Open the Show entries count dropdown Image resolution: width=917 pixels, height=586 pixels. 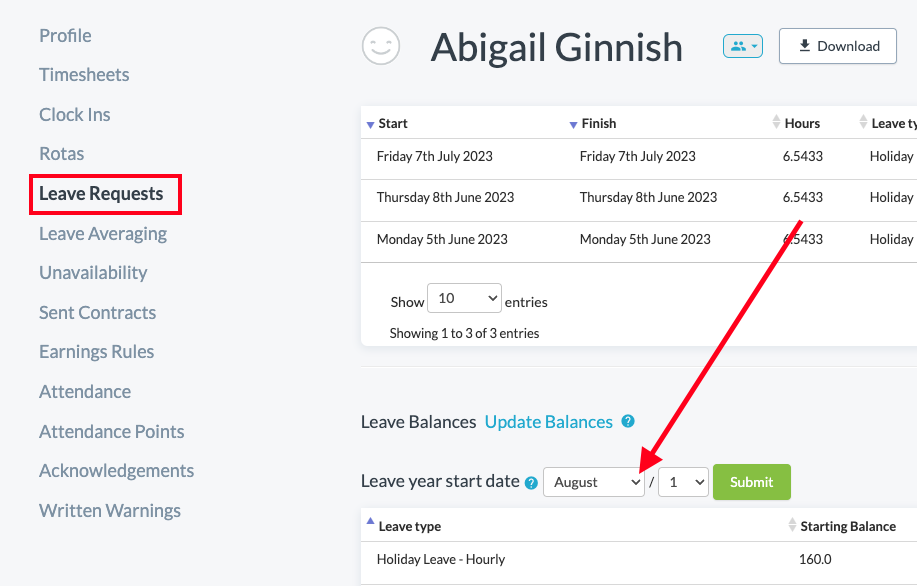click(464, 298)
